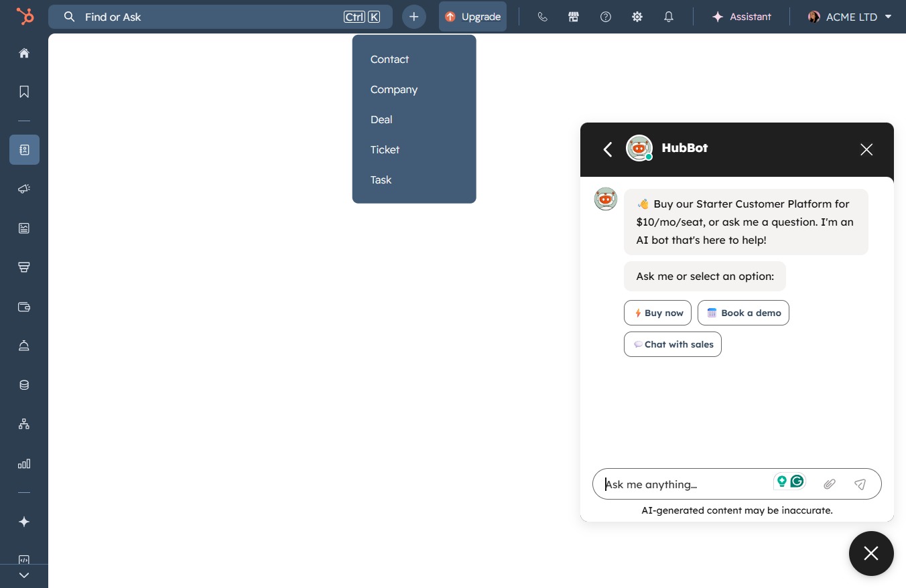The height and width of the screenshot is (588, 906).
Task: Click the HubBot avatar in chat header
Action: pyautogui.click(x=639, y=148)
